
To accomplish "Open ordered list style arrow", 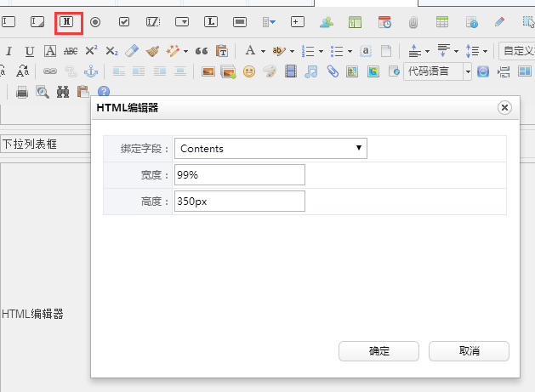I will [321, 52].
